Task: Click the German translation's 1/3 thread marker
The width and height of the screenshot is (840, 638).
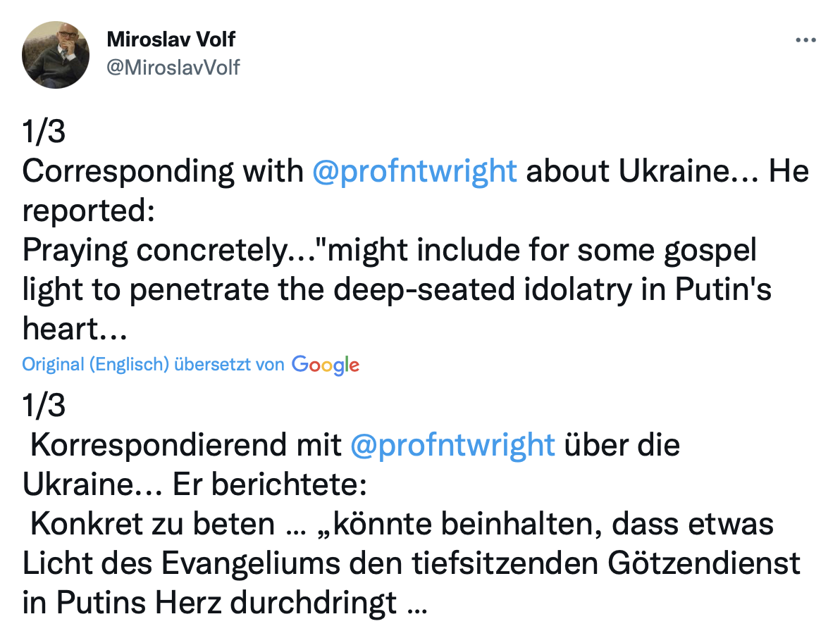Action: 44,406
